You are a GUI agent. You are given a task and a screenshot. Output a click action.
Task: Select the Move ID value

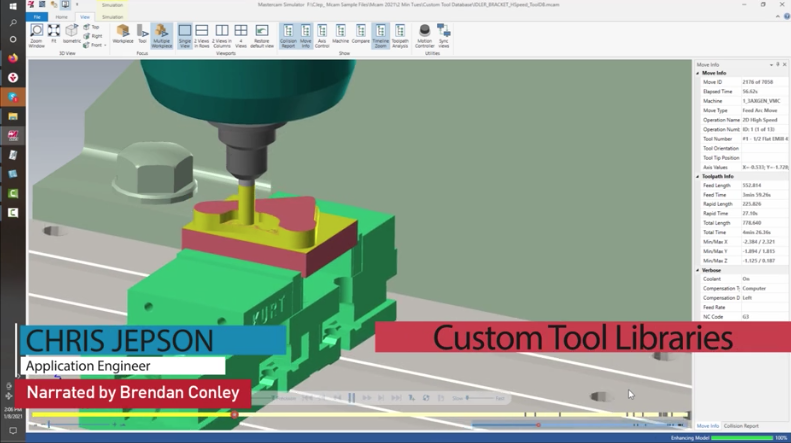(x=757, y=82)
